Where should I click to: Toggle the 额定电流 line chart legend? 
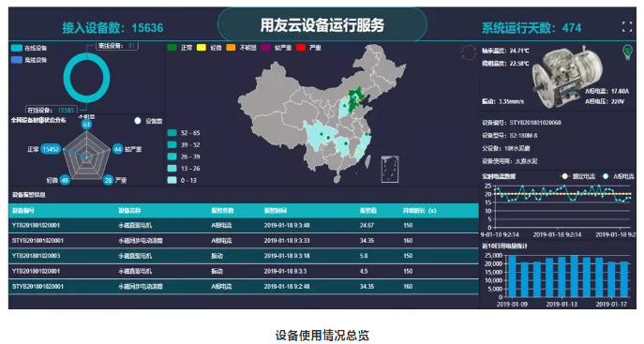point(577,176)
